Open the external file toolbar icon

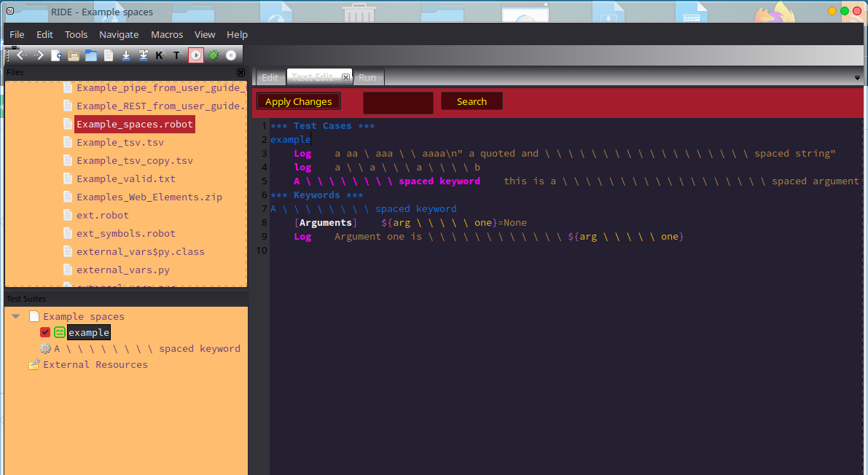tap(109, 55)
